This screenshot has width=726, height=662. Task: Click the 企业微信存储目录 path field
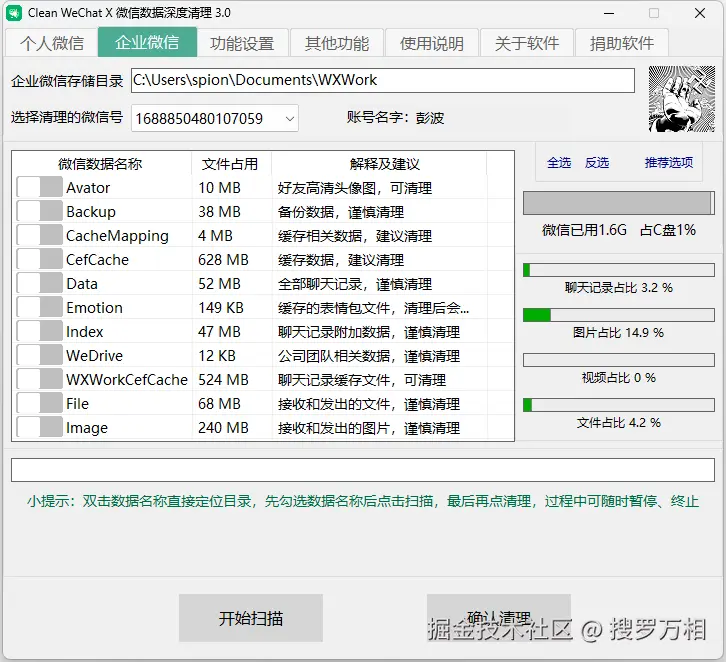pyautogui.click(x=383, y=81)
